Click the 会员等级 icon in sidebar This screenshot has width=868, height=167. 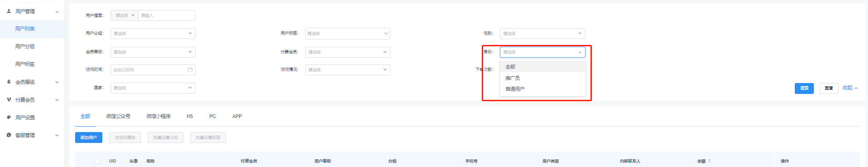pyautogui.click(x=9, y=82)
